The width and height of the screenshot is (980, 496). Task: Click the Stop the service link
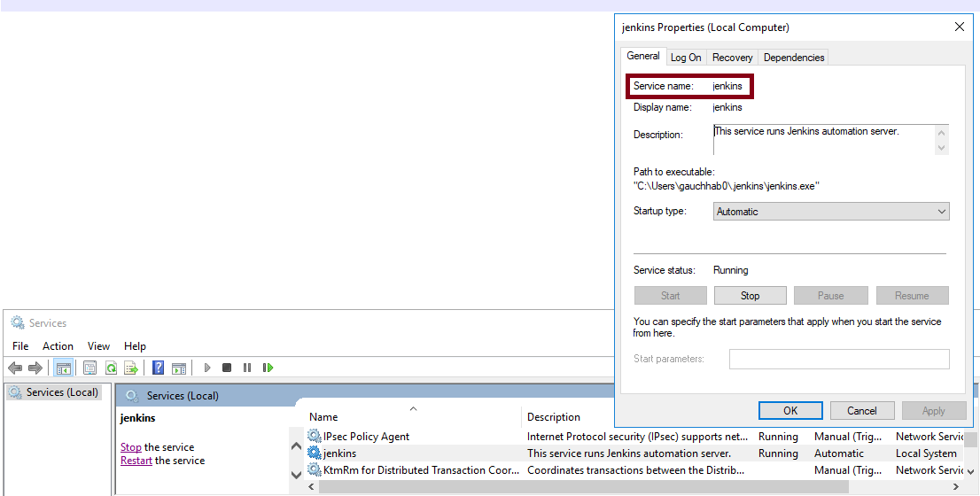coord(130,447)
